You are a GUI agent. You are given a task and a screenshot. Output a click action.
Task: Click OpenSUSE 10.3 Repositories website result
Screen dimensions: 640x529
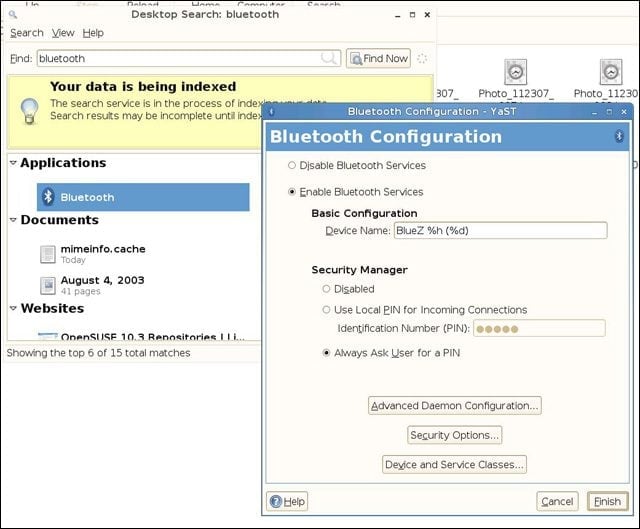[x=153, y=337]
